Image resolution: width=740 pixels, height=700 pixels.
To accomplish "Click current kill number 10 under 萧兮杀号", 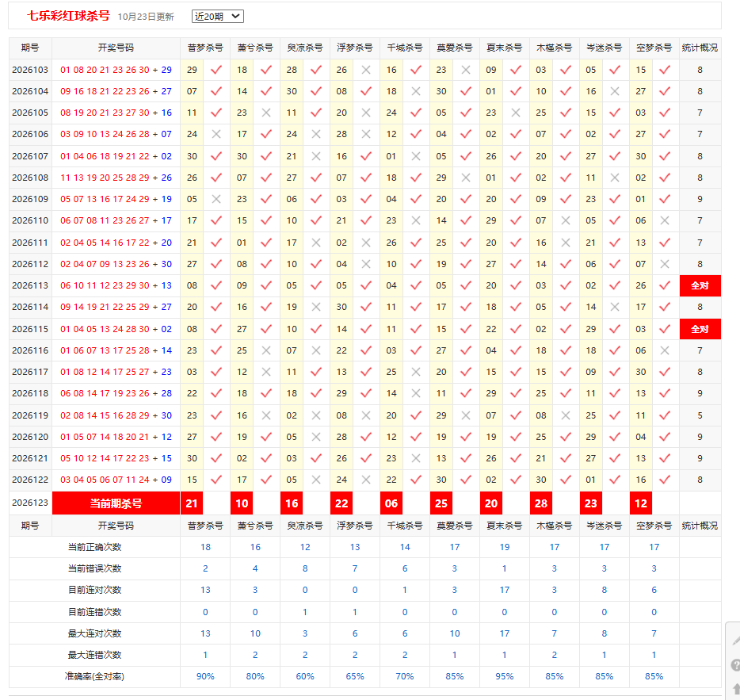I will pos(242,503).
